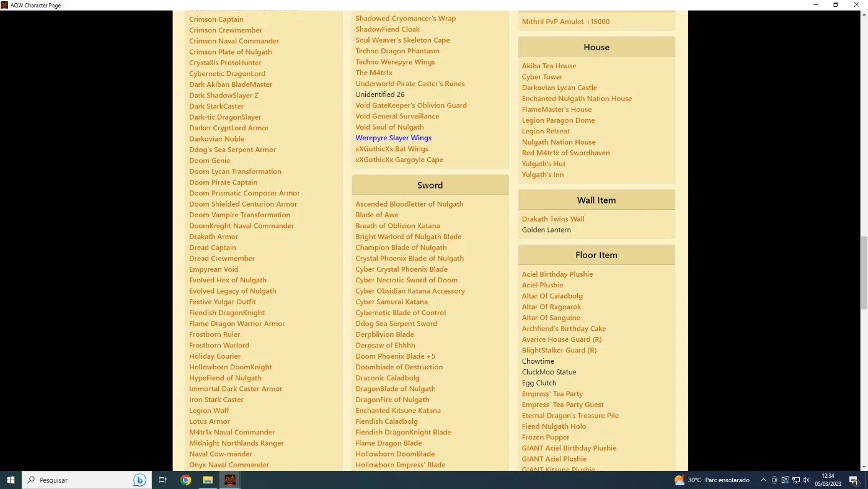
Task: Click the page vertical scrollbar thumb
Action: 864,273
